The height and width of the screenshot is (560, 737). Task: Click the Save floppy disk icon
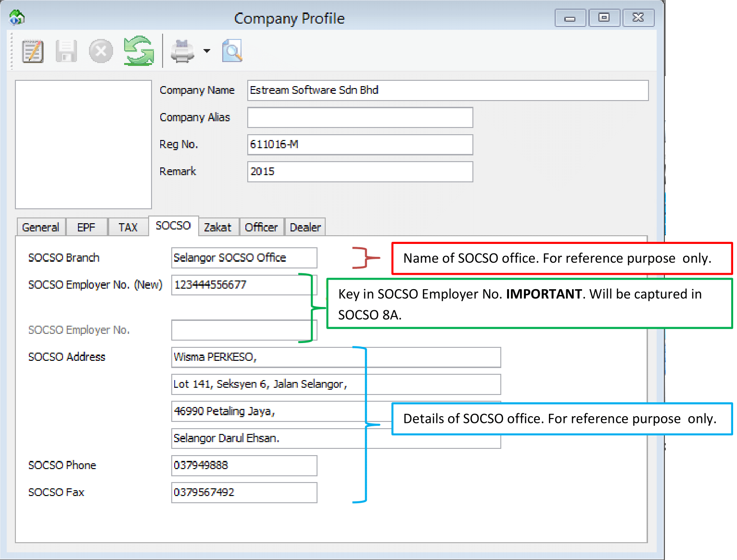coord(66,51)
